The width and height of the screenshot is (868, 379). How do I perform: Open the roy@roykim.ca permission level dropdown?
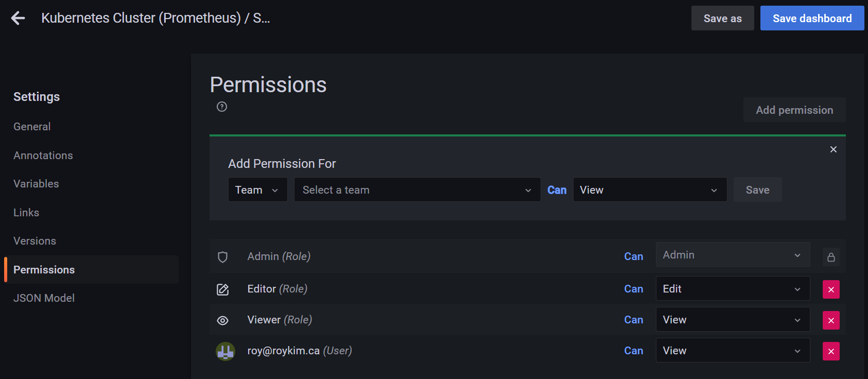[733, 351]
